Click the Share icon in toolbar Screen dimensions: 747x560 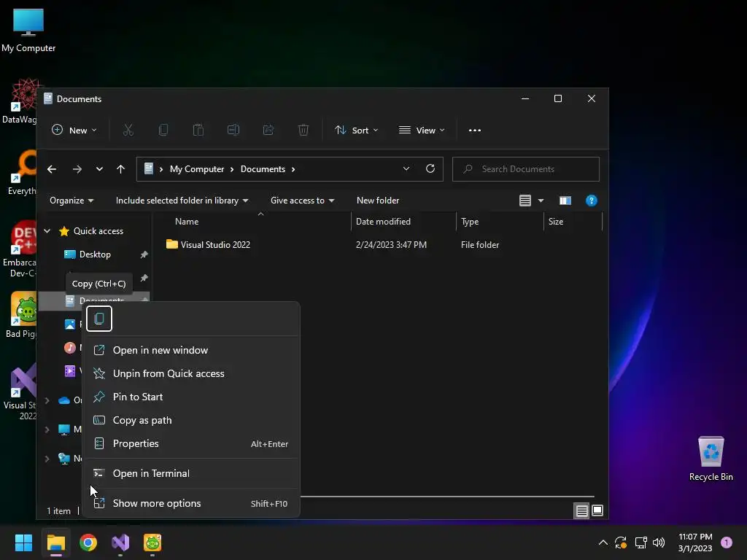coord(268,130)
